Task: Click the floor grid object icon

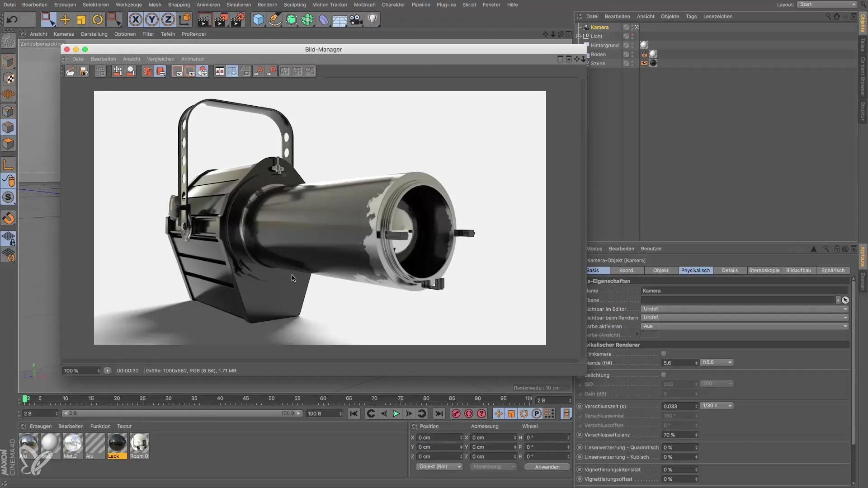Action: coord(340,19)
